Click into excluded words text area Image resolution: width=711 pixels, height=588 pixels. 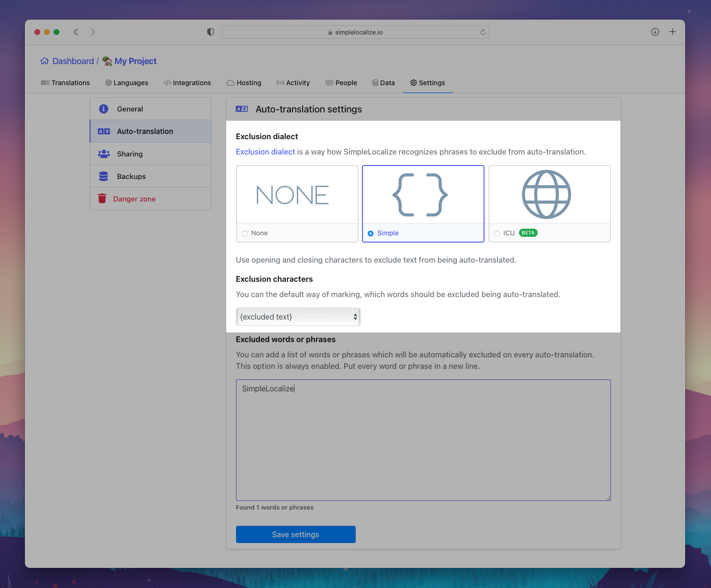[423, 440]
